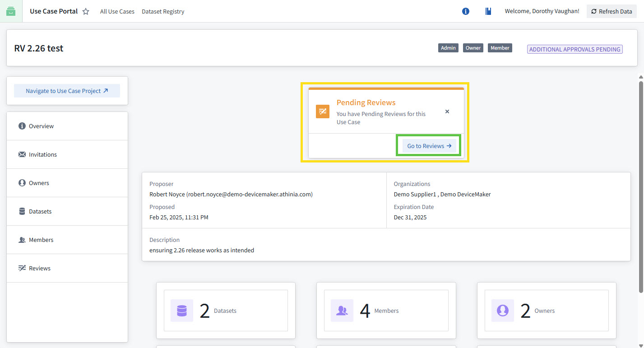Click the Owners person icon in stats card
Screen dimensions: 644x348
[503, 311]
